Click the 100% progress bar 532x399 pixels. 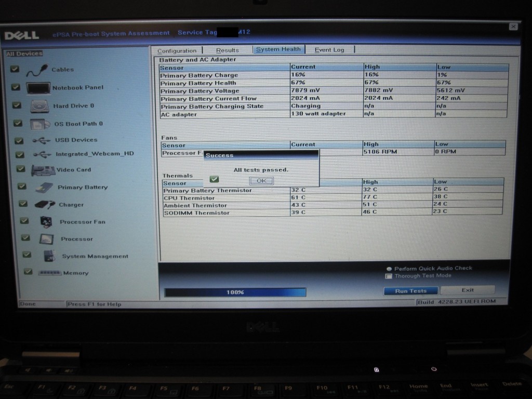[235, 292]
